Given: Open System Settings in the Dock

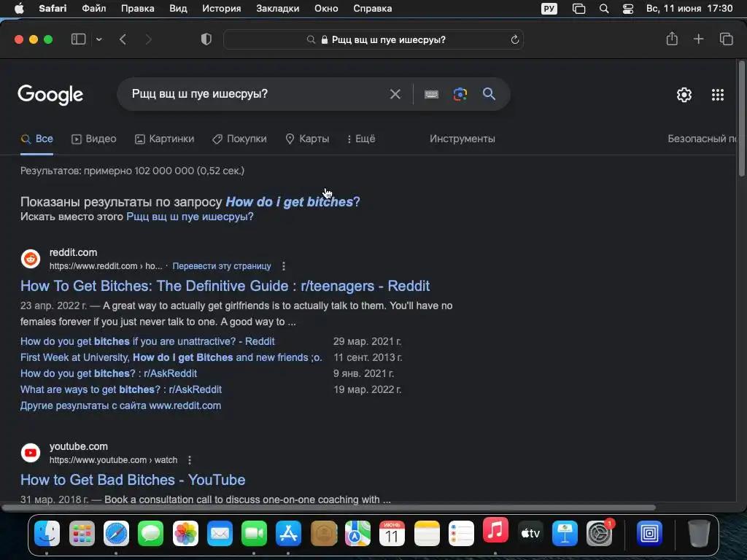Looking at the screenshot, I should click(599, 533).
